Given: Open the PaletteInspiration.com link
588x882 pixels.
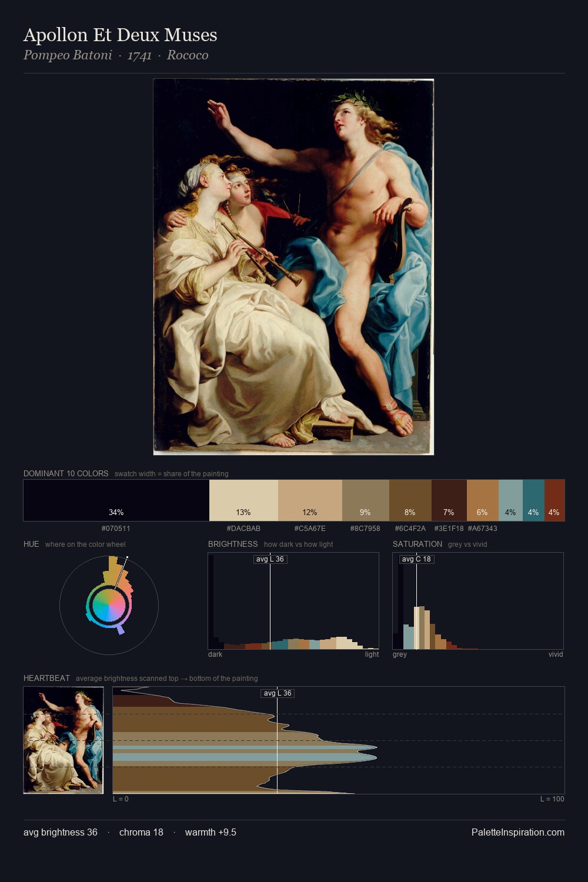Looking at the screenshot, I should click(x=518, y=833).
